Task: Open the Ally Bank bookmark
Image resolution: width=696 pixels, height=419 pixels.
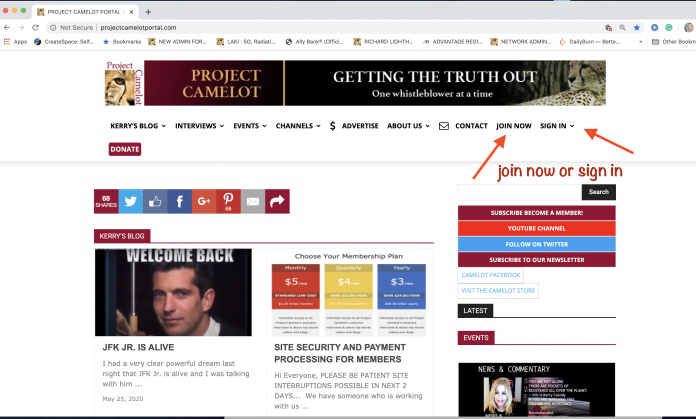Action: coord(314,42)
